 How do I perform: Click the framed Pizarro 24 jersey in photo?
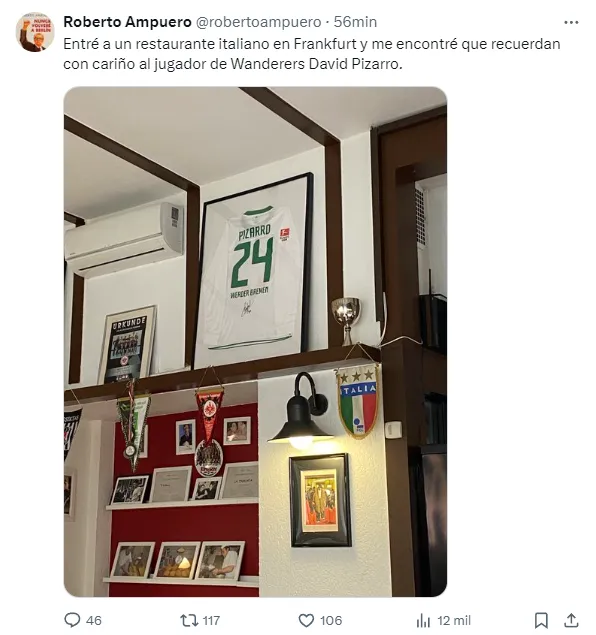tap(253, 269)
